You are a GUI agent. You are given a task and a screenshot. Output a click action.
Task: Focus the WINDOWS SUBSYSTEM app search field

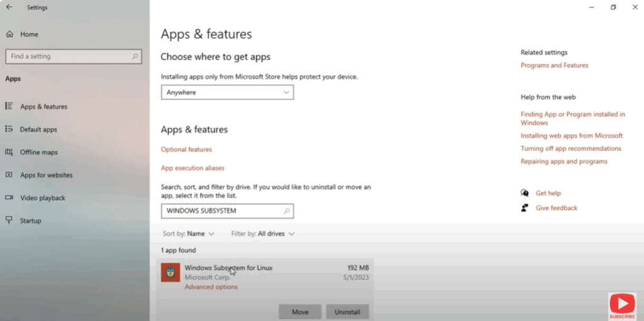click(x=227, y=211)
